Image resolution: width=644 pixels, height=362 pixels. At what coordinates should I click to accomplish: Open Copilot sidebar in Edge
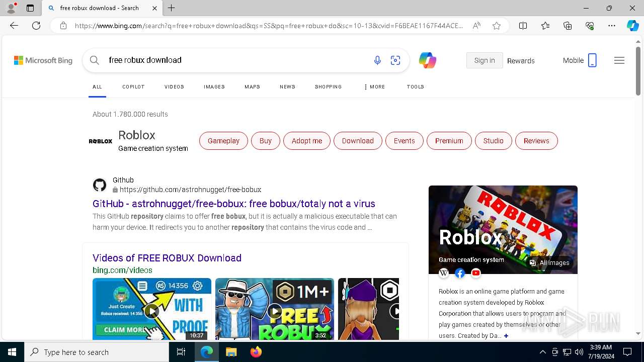click(x=632, y=26)
